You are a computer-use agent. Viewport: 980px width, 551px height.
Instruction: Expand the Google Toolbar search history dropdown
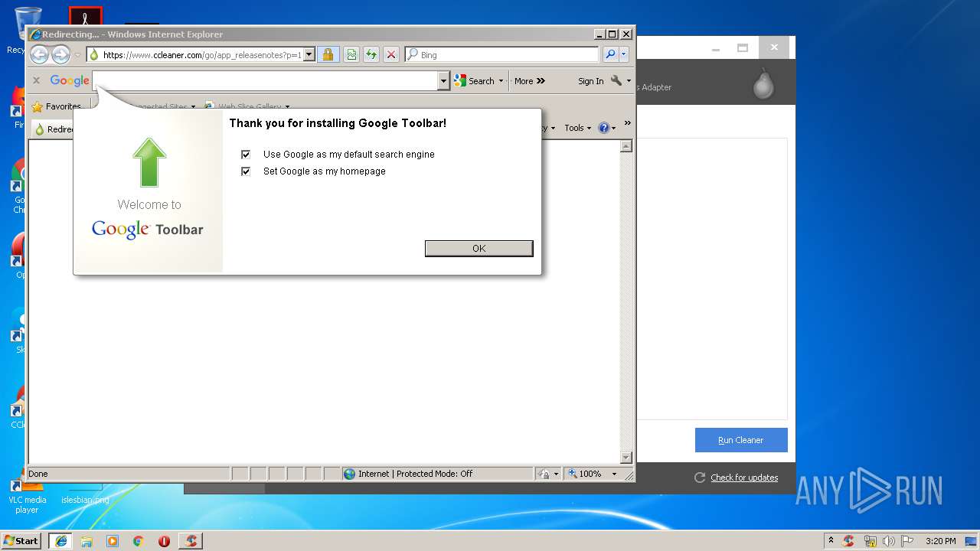point(443,80)
